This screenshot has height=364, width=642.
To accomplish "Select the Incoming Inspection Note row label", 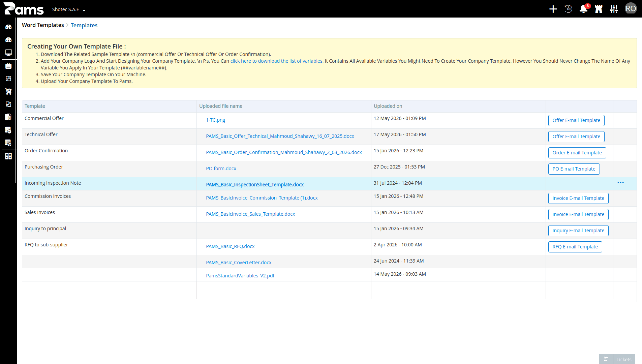I will (53, 183).
